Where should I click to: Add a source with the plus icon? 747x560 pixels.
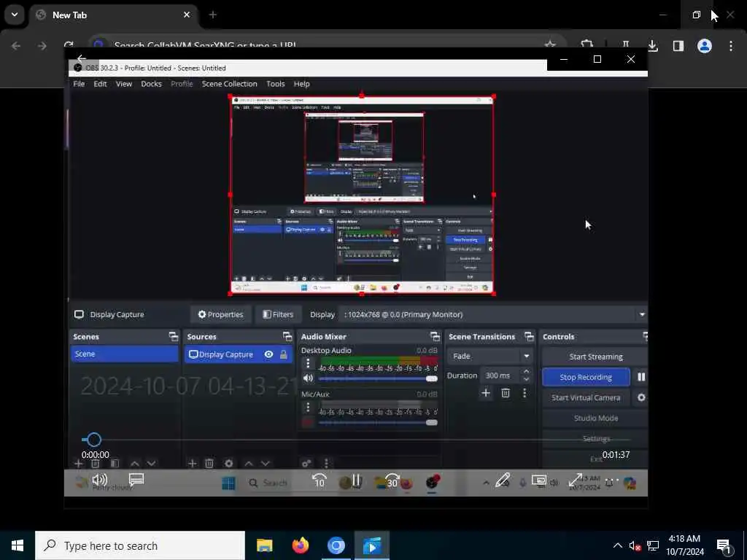[192, 463]
